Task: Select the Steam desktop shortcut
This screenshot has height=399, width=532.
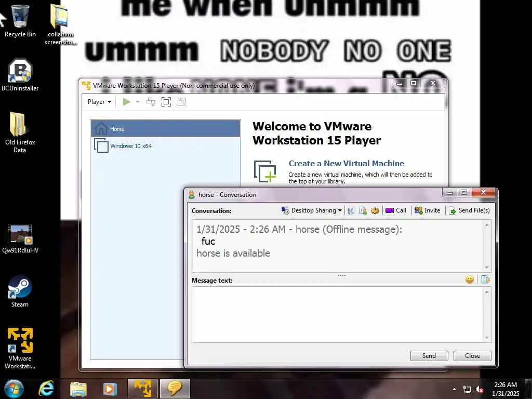Action: coord(20,291)
